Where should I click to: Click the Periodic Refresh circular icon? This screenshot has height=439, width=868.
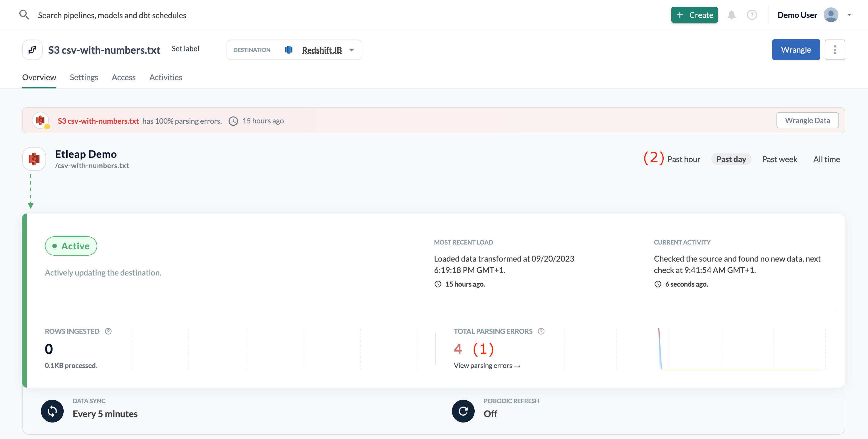pos(463,411)
